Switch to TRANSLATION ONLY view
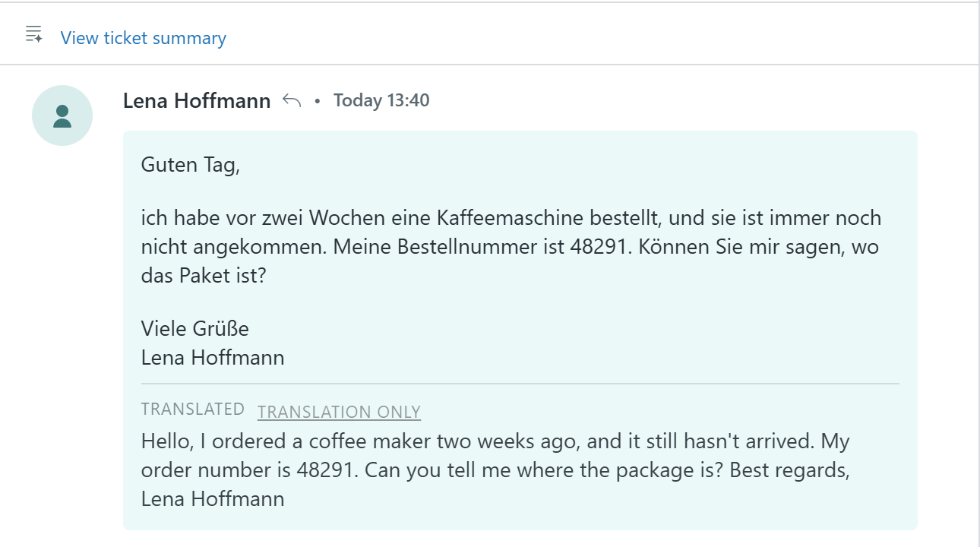 339,412
